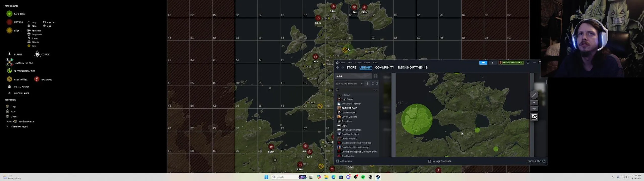This screenshot has width=644, height=181.
Task: Click the Steam taskbar icon
Action: coord(378,177)
